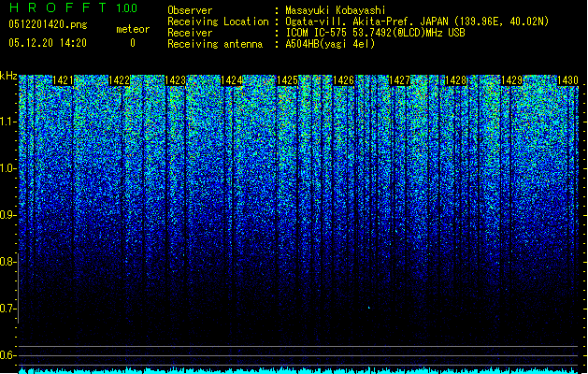Click the Receiving Location label

coord(218,22)
